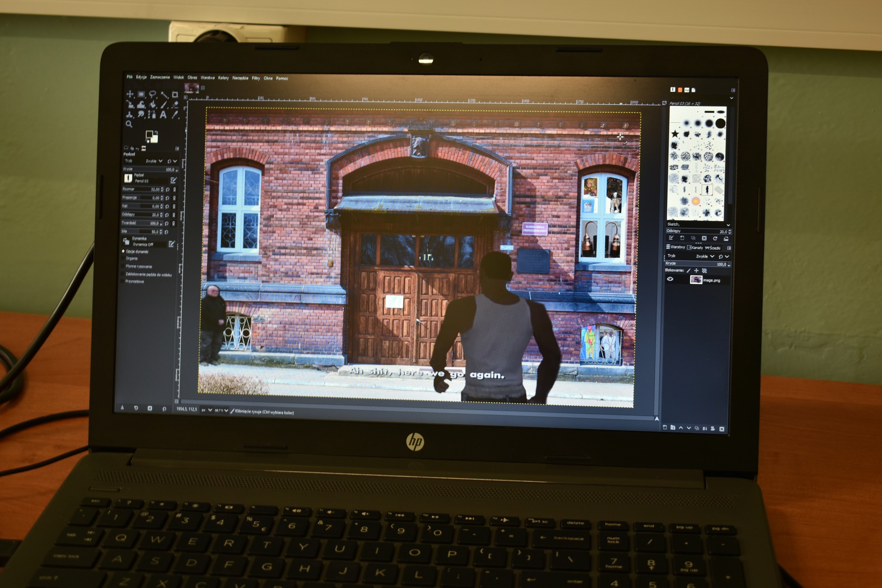Toggle lock pixels brush icon in Blokowanie
Viewport: 882px width, 588px height.
[688, 271]
